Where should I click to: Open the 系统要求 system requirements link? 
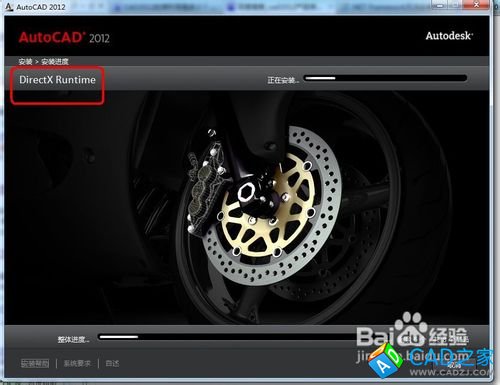click(x=77, y=363)
